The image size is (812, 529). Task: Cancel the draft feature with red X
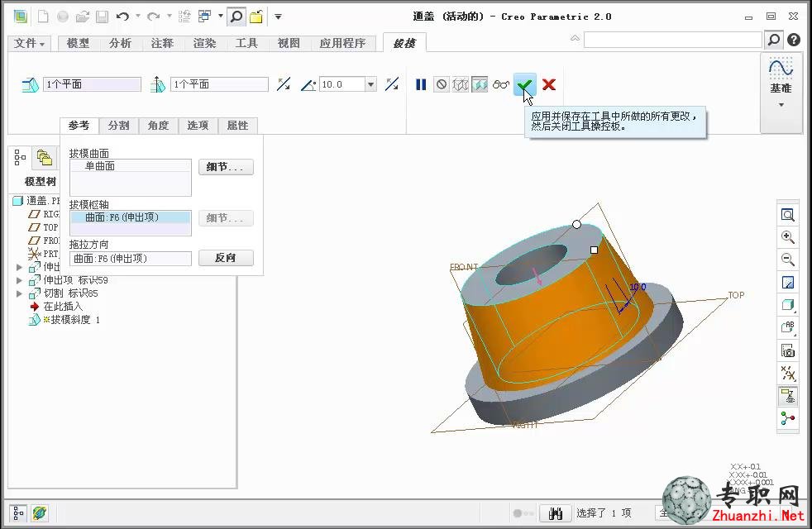click(x=549, y=84)
